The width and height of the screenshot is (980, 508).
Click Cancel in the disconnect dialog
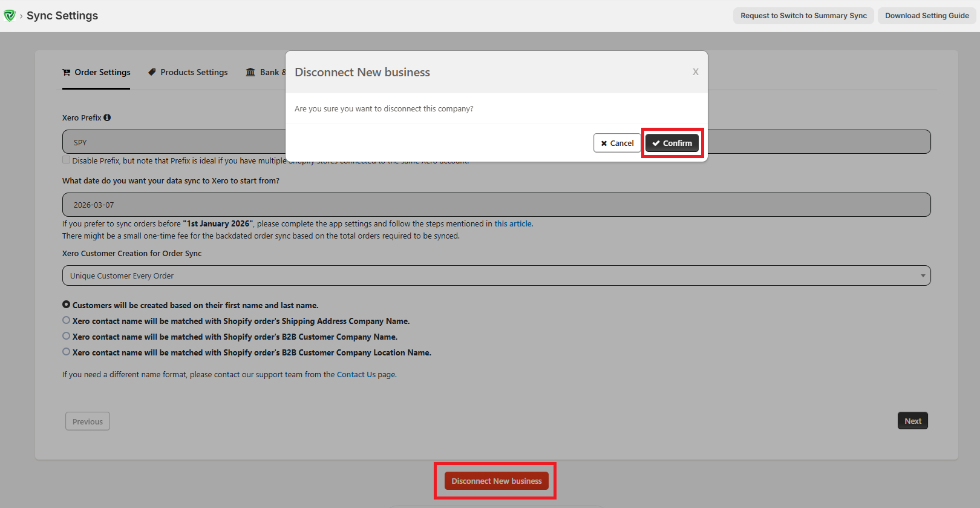(617, 143)
